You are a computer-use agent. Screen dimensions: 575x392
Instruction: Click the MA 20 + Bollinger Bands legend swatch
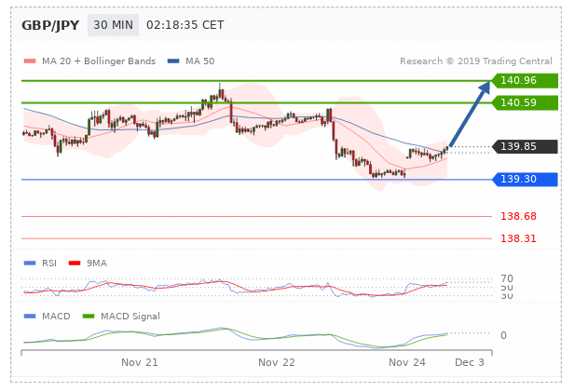(x=30, y=61)
